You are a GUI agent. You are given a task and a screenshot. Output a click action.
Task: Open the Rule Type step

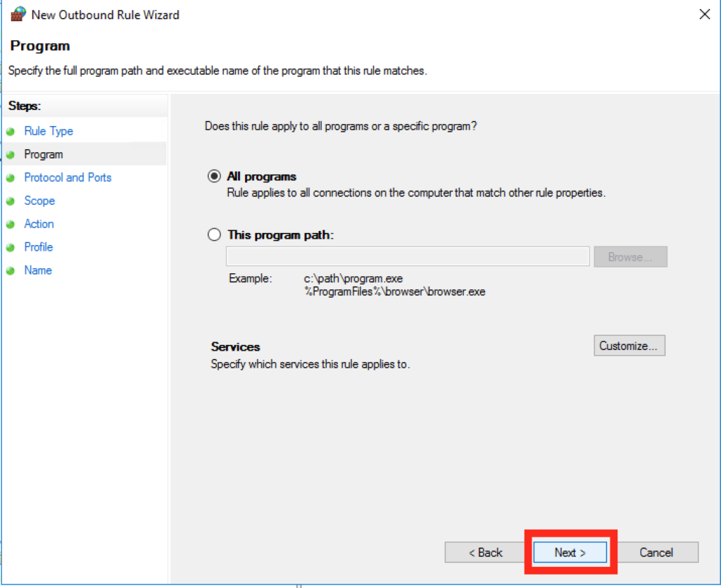pyautogui.click(x=48, y=131)
